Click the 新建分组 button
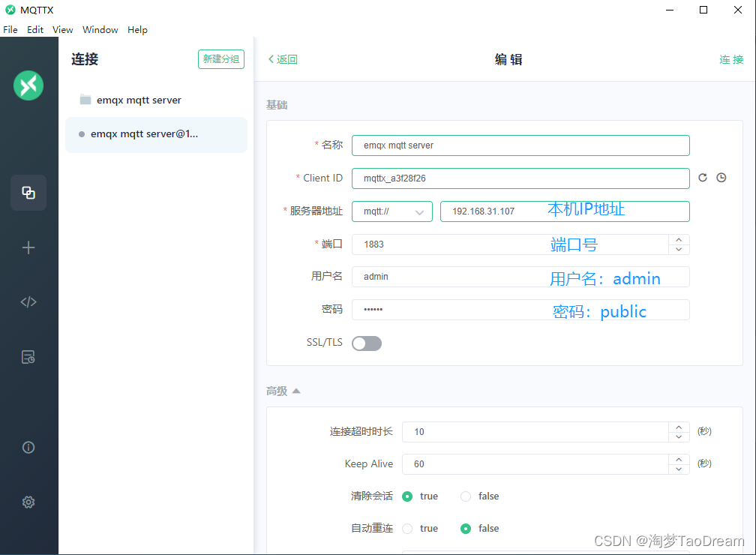Image resolution: width=756 pixels, height=555 pixels. click(220, 59)
